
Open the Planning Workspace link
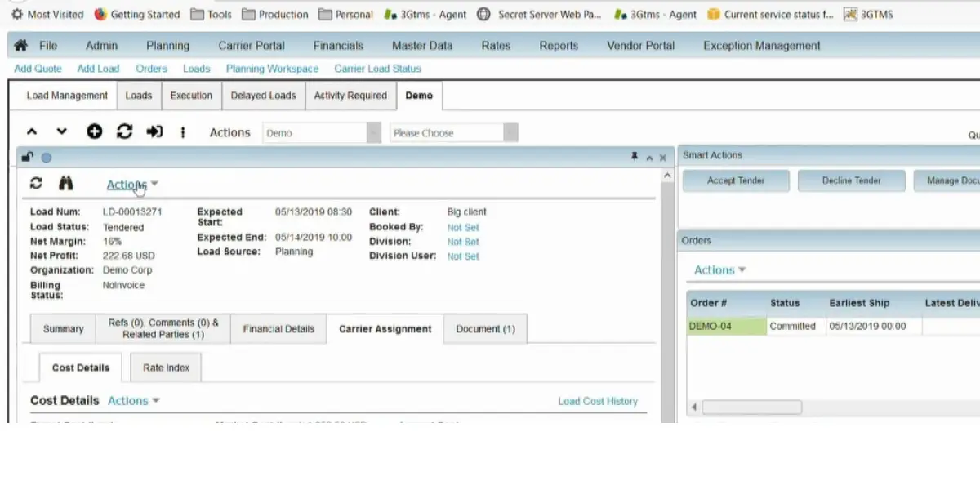pyautogui.click(x=272, y=69)
